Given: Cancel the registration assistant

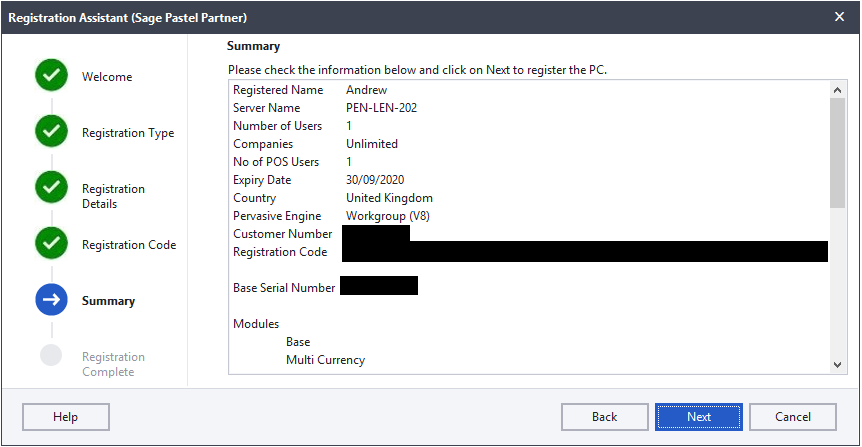Looking at the screenshot, I should tap(793, 417).
